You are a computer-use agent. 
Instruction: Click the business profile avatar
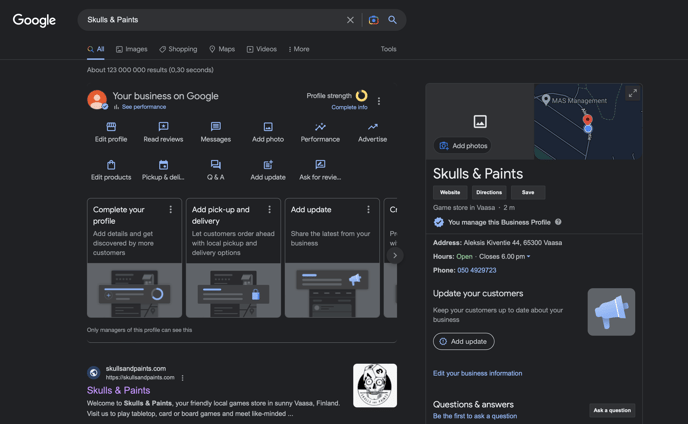point(97,100)
